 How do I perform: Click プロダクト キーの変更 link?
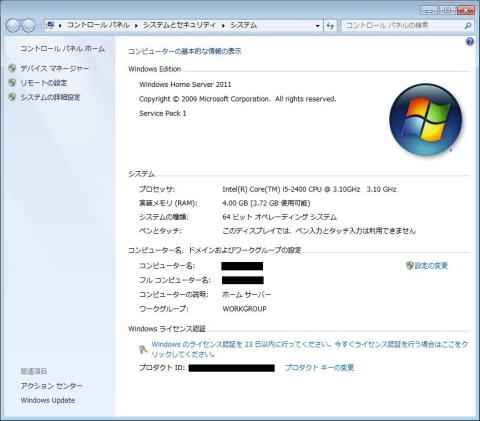click(x=319, y=368)
